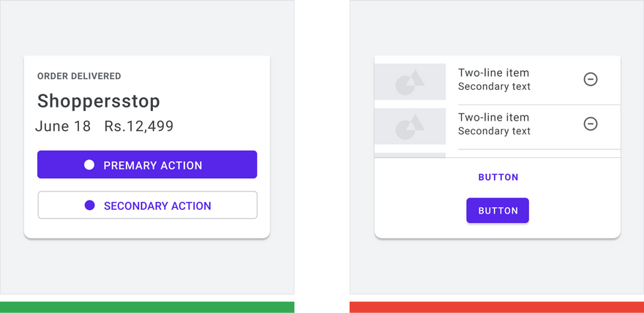This screenshot has height=313, width=644.
Task: Remove first two-line item with minus icon
Action: point(591,79)
